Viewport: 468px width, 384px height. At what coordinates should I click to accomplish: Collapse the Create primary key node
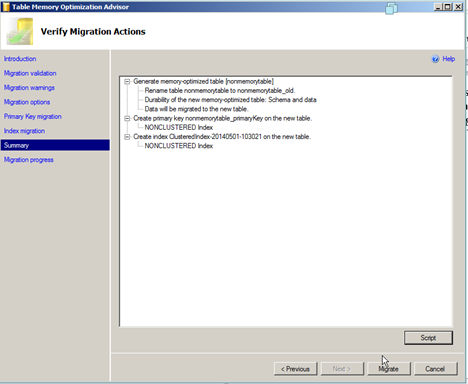coord(127,118)
